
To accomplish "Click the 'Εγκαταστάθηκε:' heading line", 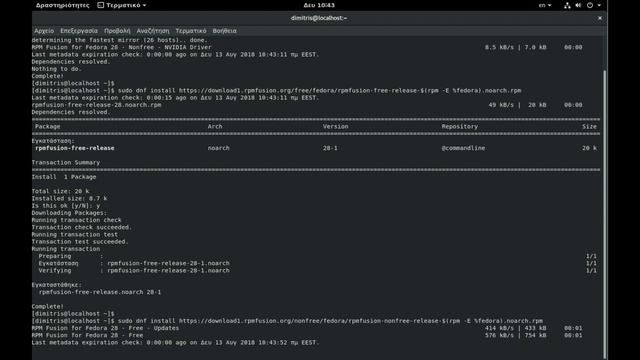I will (x=57, y=285).
